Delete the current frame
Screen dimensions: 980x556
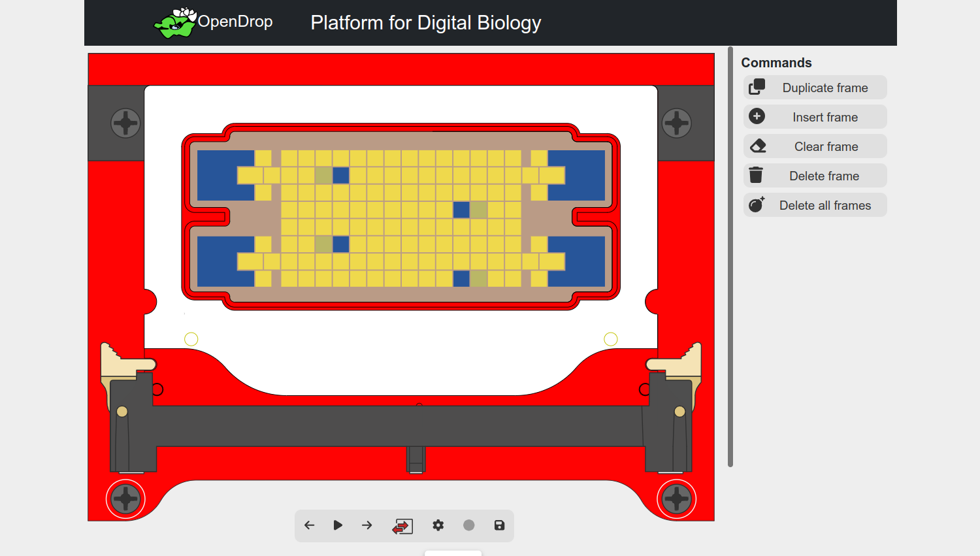click(815, 175)
